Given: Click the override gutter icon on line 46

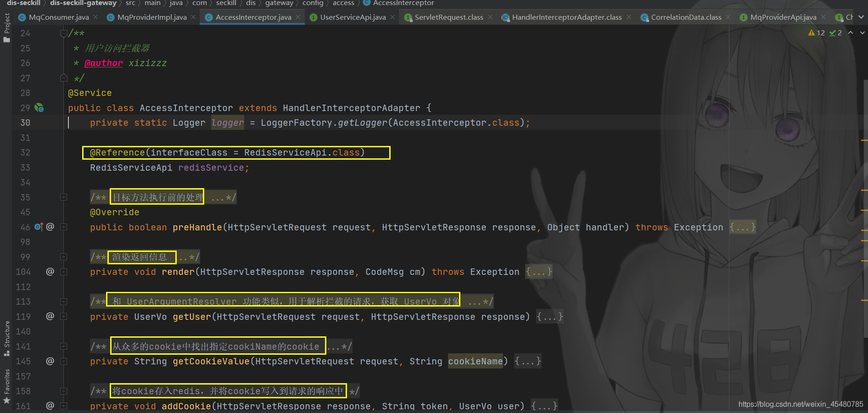Looking at the screenshot, I should point(39,227).
